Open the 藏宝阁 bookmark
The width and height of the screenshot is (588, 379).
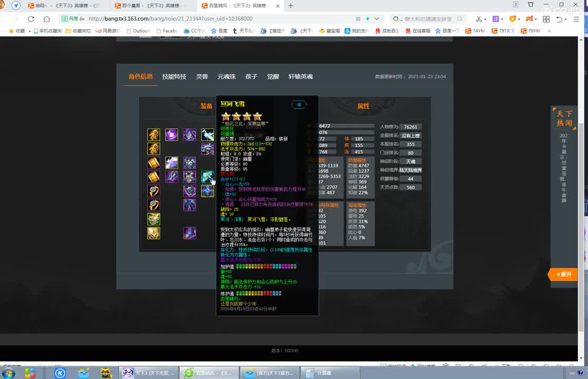pyautogui.click(x=330, y=31)
